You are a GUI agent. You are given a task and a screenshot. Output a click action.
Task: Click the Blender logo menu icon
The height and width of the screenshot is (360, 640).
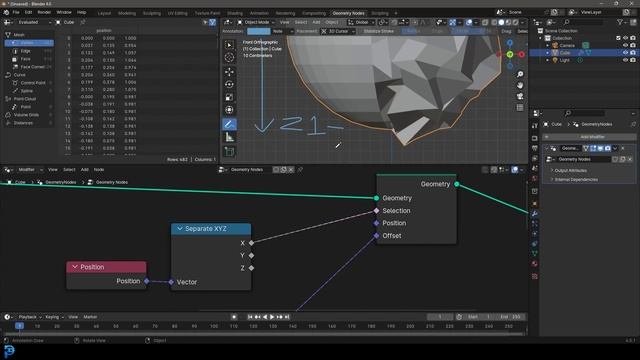(6, 12)
